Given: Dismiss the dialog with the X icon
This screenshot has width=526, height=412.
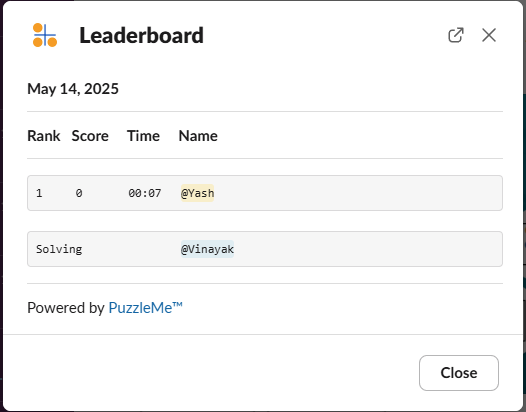Looking at the screenshot, I should 489,35.
